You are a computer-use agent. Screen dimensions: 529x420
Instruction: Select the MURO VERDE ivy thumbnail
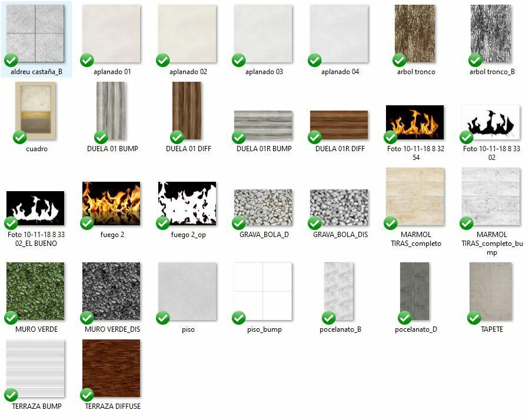[x=35, y=291]
